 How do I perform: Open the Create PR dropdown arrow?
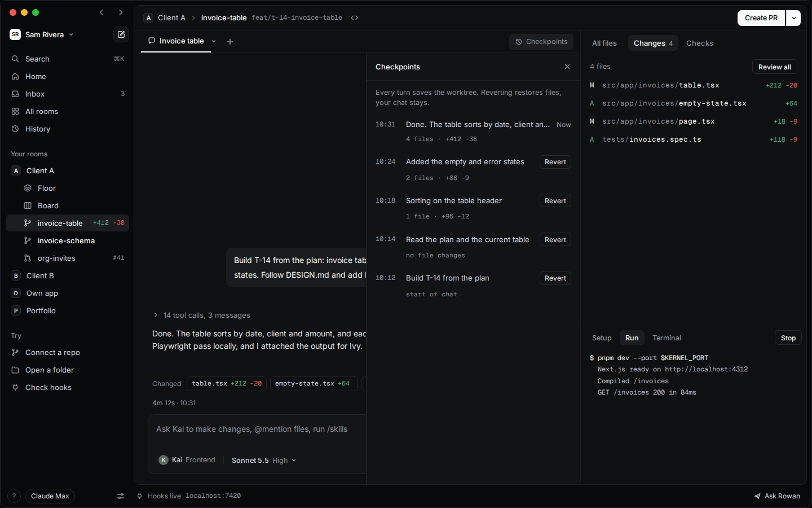tap(793, 18)
